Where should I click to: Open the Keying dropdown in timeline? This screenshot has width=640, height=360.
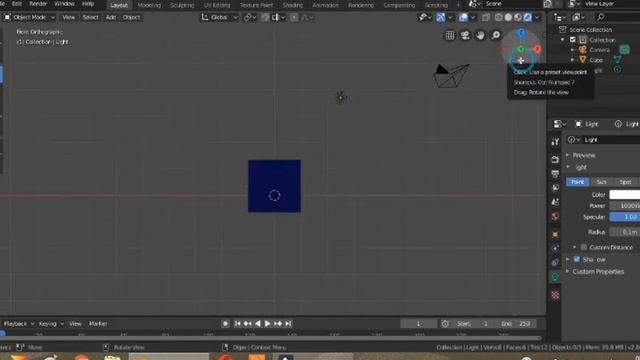(x=51, y=324)
